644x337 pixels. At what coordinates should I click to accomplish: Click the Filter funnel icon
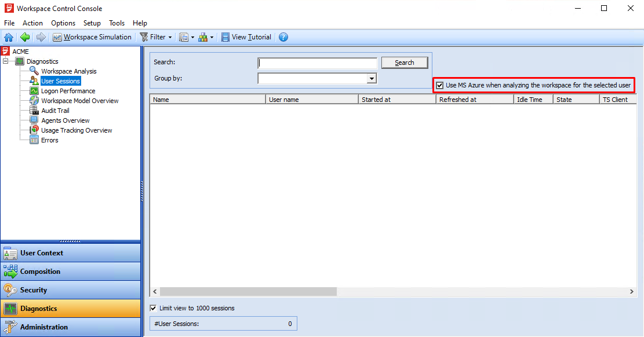(144, 38)
